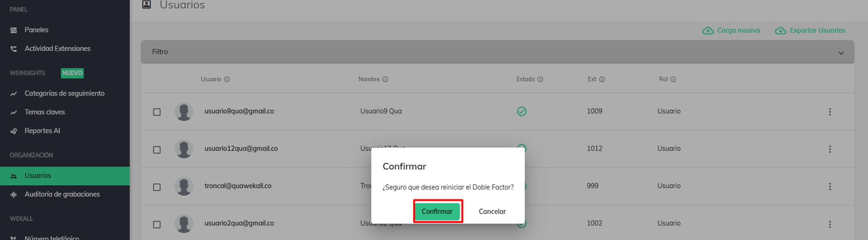
Task: Click the avatar of usuario9qua@gmail.co
Action: (x=184, y=112)
